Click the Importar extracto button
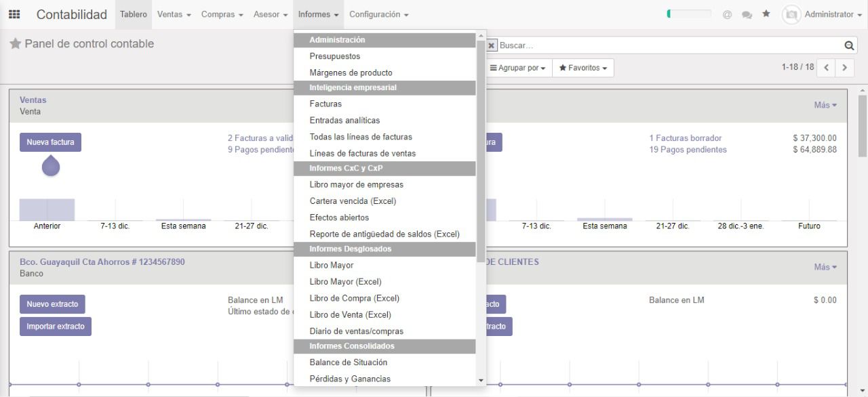Viewport: 868px width, 397px height. click(56, 327)
